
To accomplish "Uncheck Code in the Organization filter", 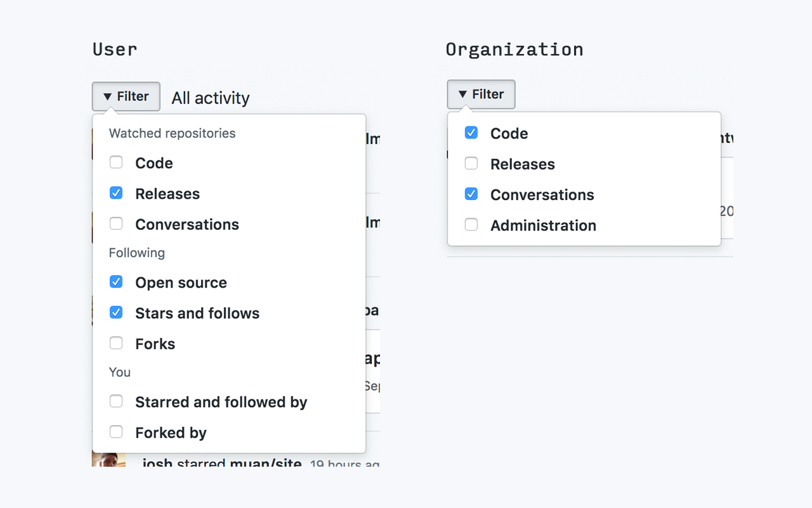I will click(471, 133).
